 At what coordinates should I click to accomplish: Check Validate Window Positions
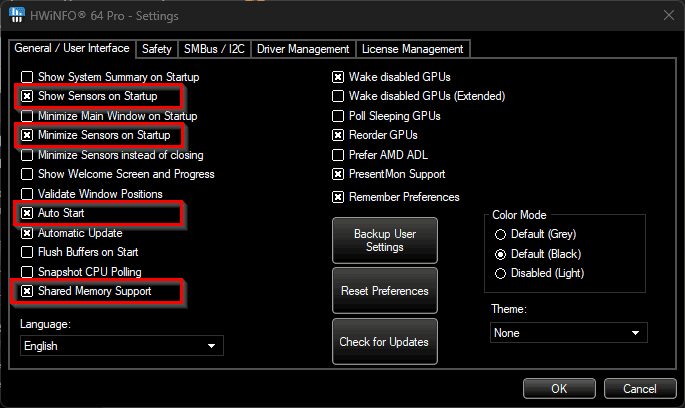pos(27,194)
